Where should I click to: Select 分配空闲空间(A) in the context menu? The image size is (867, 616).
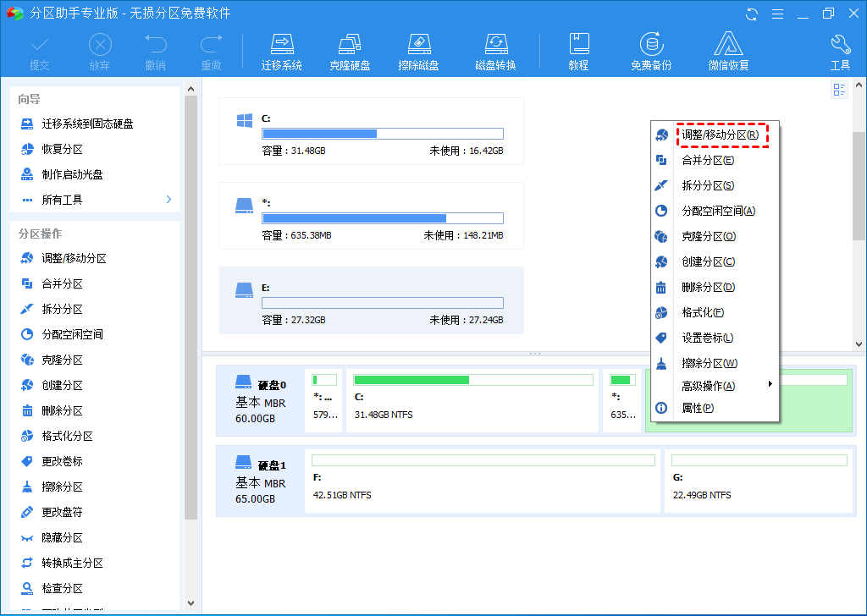coord(715,211)
